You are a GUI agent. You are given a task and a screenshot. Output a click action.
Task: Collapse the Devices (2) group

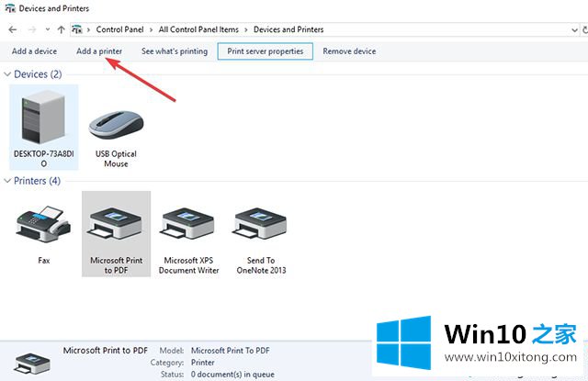7,74
